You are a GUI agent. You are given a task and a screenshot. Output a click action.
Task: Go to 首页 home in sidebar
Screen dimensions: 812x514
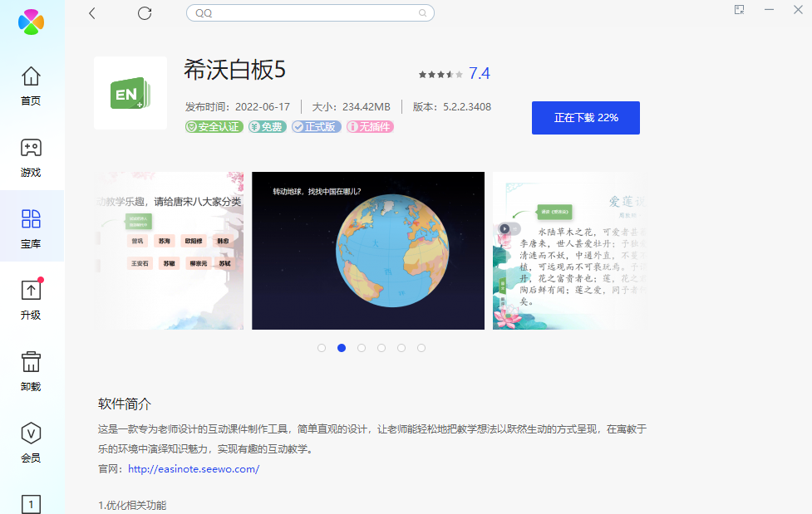pos(31,86)
